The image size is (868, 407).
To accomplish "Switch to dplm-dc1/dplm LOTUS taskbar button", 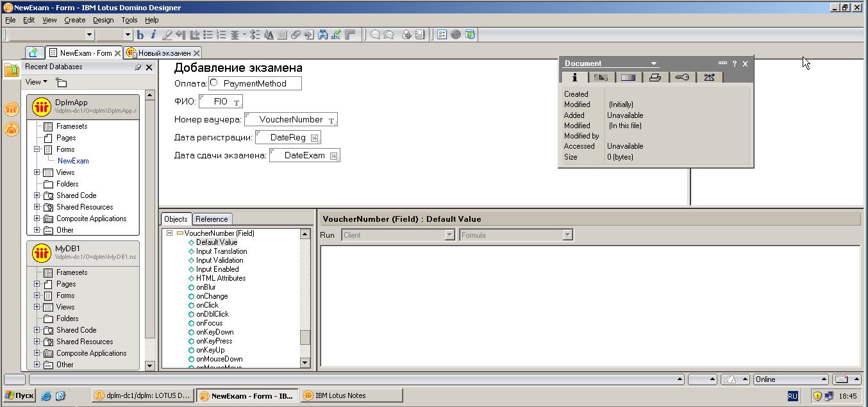I will click(x=143, y=396).
